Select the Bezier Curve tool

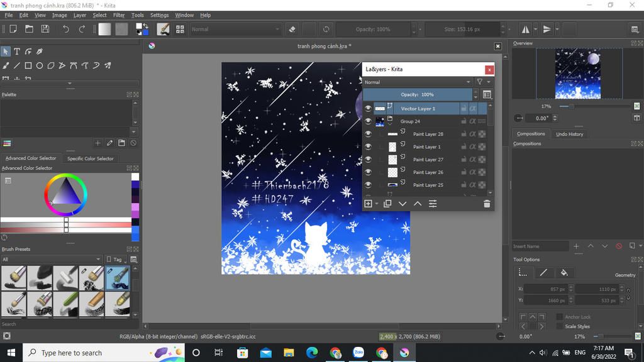click(x=74, y=65)
